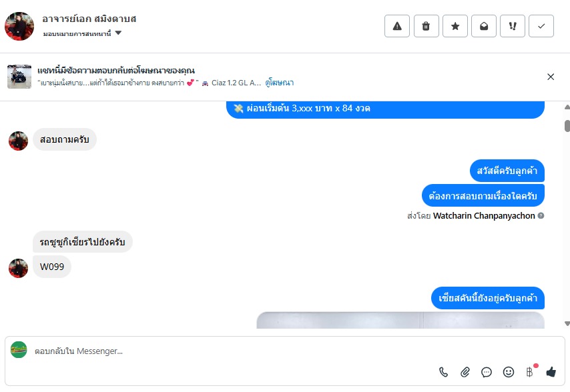570x392 pixels.
Task: Start a call with phone icon
Action: 444,372
